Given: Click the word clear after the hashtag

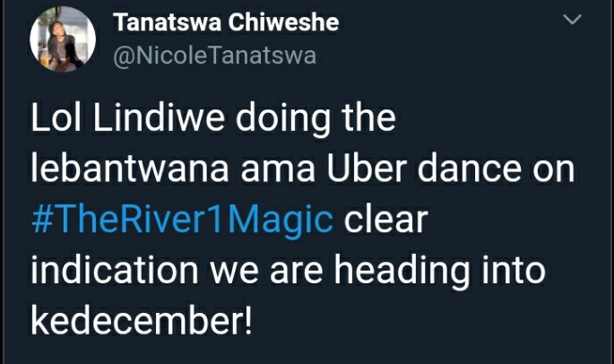Looking at the screenshot, I should [385, 220].
